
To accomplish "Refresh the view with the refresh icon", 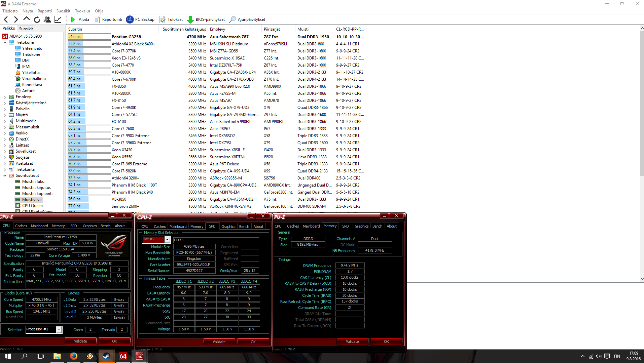I will pyautogui.click(x=37, y=19).
